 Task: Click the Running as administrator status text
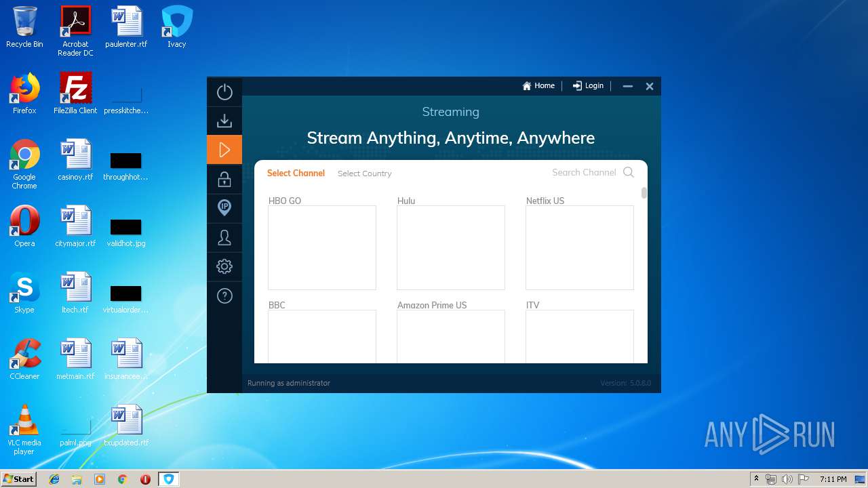(289, 383)
